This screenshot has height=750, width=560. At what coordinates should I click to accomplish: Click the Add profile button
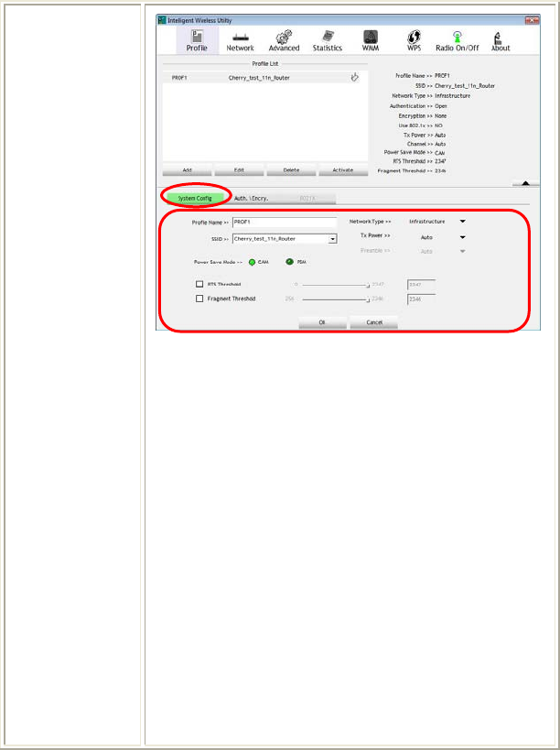point(187,169)
